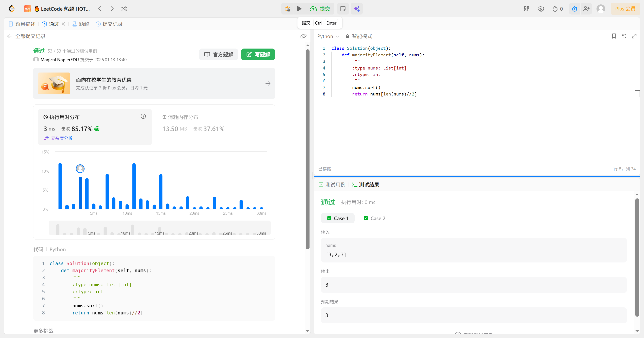Select Case 1 test result
Viewport: 644px width, 338px height.
coord(337,218)
